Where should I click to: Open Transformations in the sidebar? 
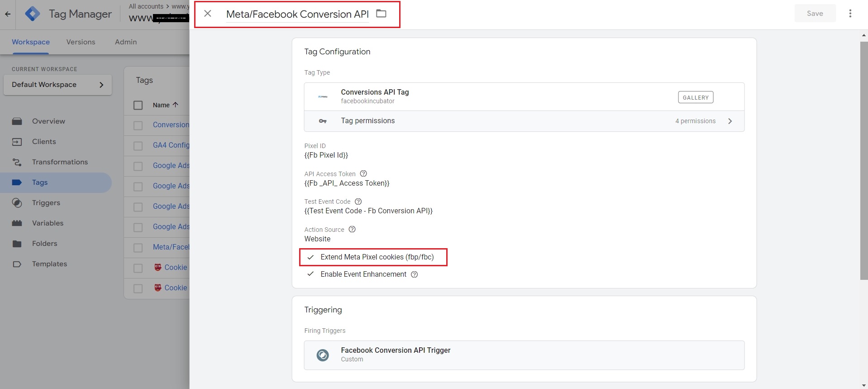tap(60, 162)
